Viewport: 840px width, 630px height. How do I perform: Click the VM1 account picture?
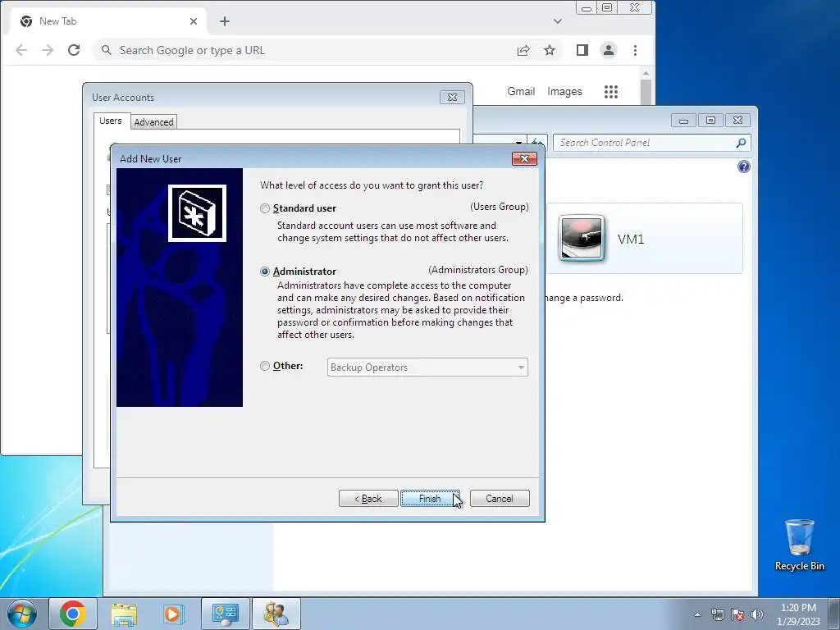click(x=582, y=238)
